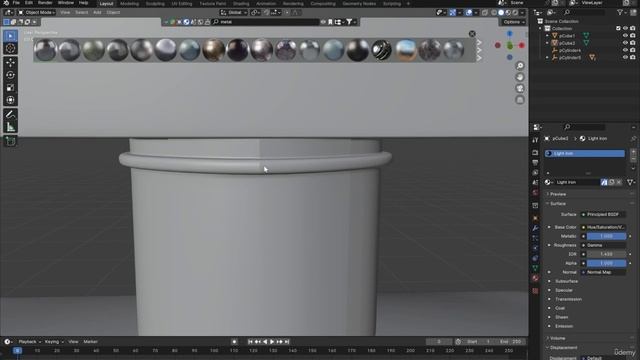Open the Modifiers wrench properties tab
This screenshot has width=640, height=360.
[535, 228]
